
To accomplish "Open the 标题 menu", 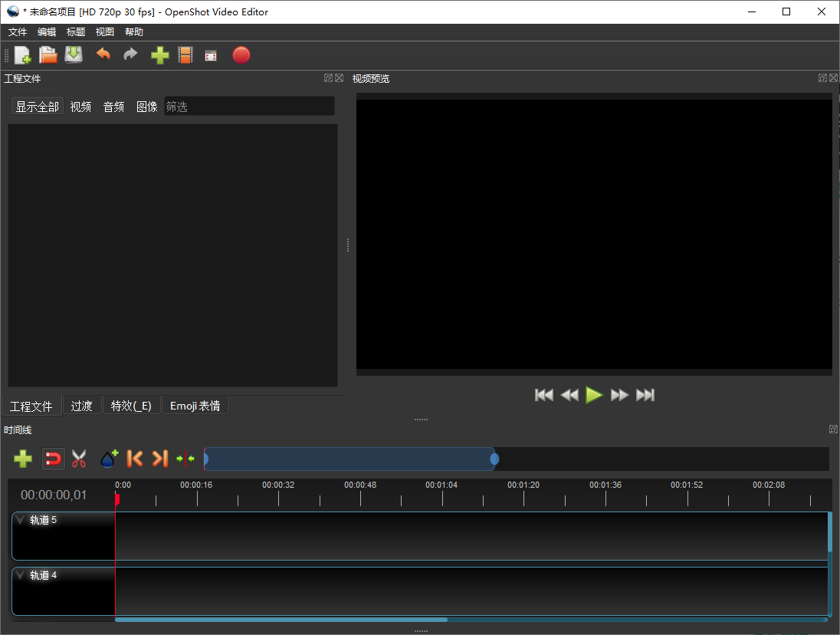I will point(76,32).
